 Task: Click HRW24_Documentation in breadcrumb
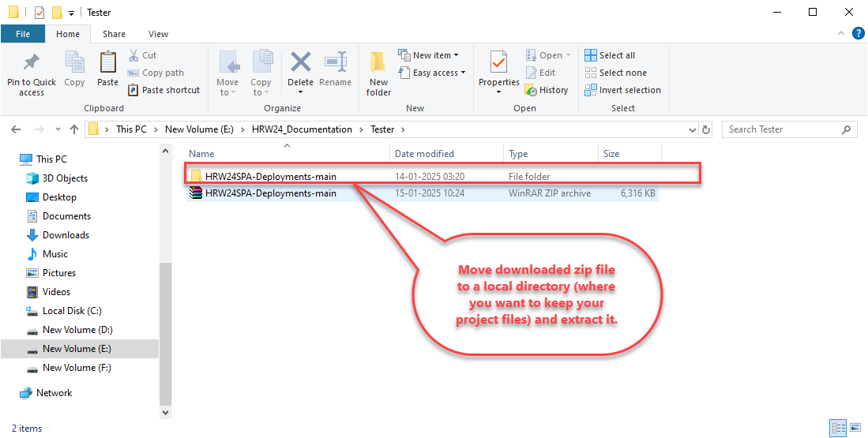(x=302, y=129)
